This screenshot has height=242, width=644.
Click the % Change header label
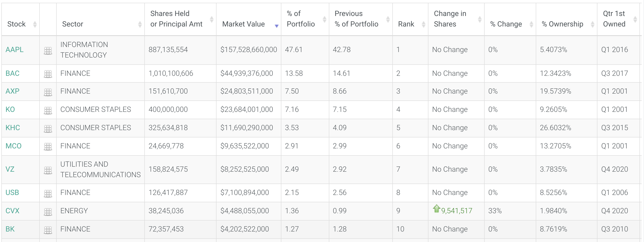click(x=506, y=24)
